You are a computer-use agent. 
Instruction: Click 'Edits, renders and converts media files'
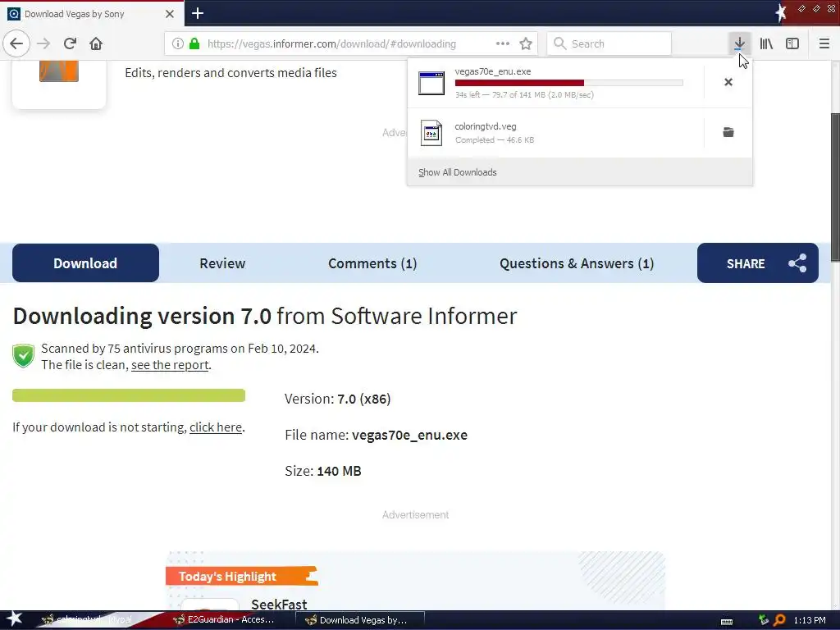(x=231, y=73)
